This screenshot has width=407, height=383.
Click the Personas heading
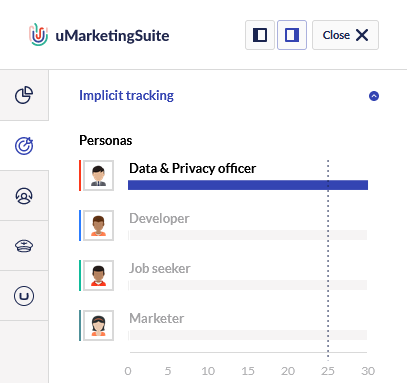click(x=105, y=140)
